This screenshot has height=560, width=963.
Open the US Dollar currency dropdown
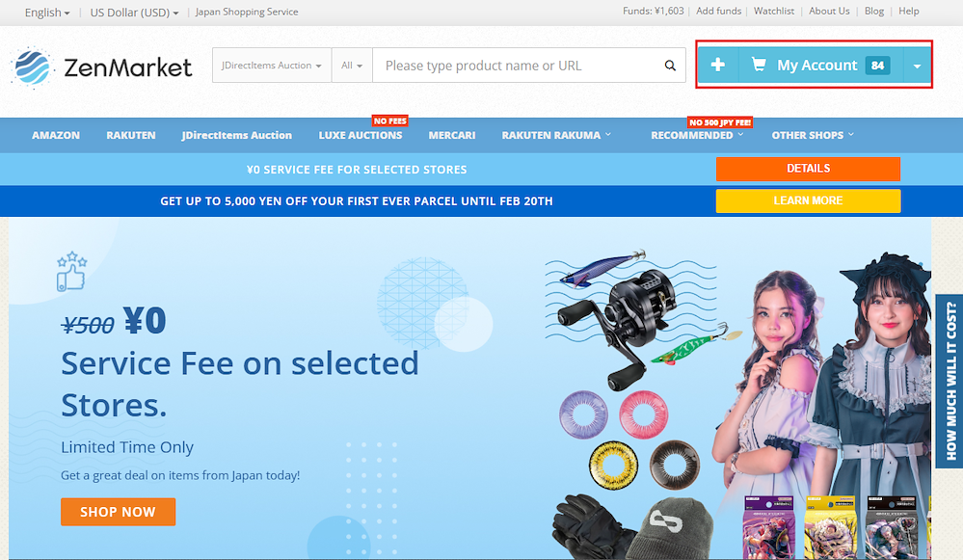[x=135, y=13]
